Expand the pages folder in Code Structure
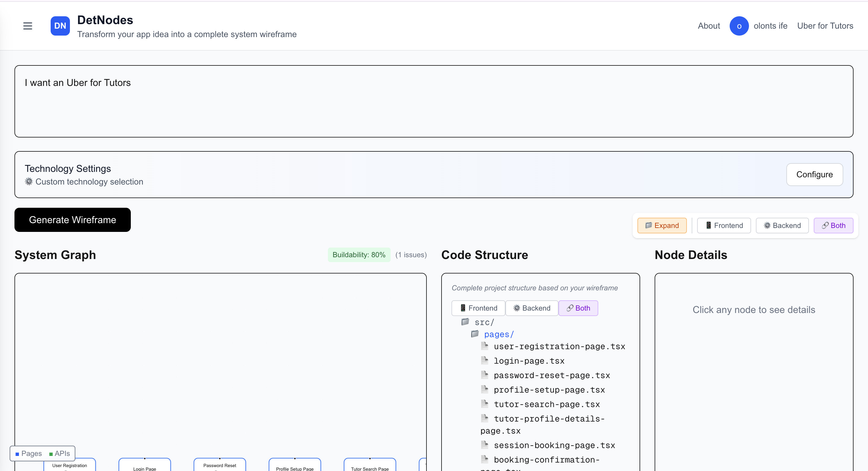Screen dimensions: 868x471 coord(499,334)
